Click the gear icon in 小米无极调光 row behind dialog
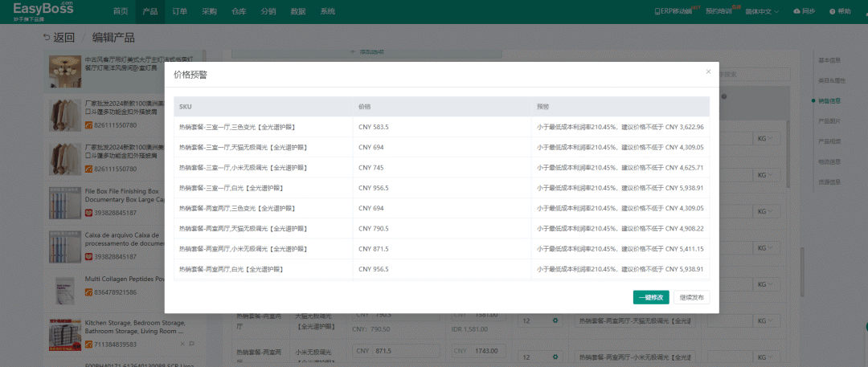 (555, 357)
